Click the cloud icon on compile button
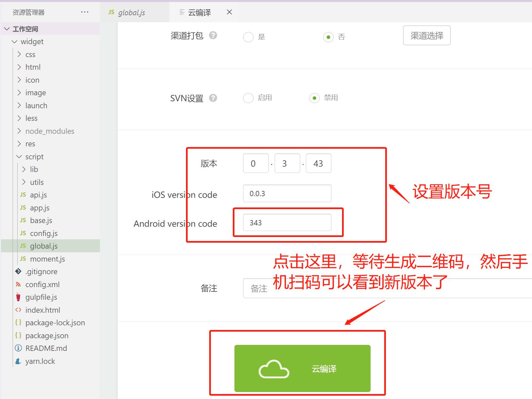This screenshot has height=399, width=532. click(x=274, y=369)
